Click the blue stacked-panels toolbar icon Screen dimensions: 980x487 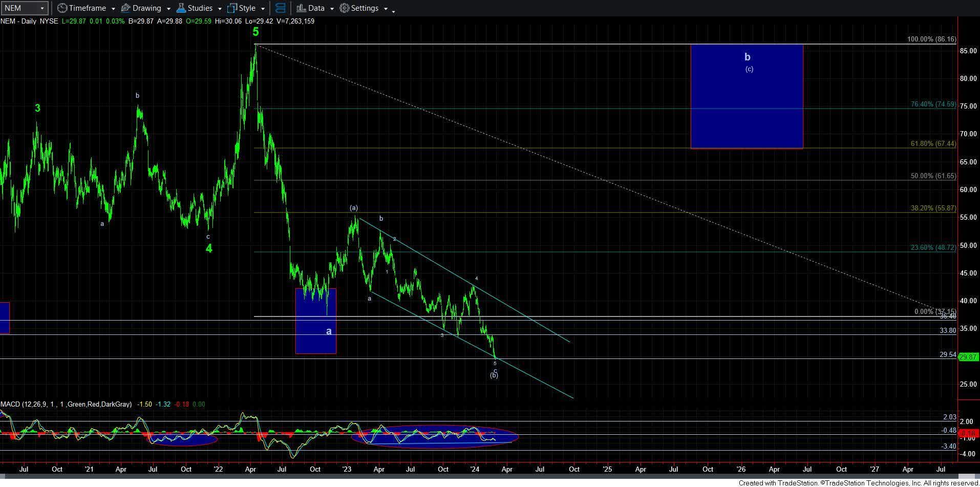[280, 8]
